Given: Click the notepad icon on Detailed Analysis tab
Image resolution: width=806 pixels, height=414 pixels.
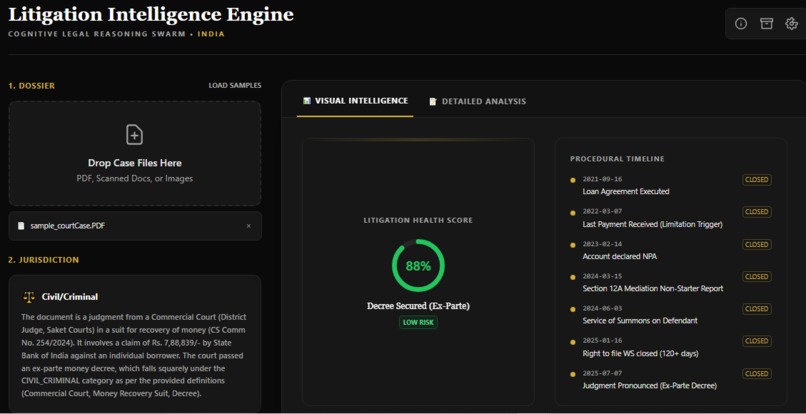Looking at the screenshot, I should (x=433, y=101).
